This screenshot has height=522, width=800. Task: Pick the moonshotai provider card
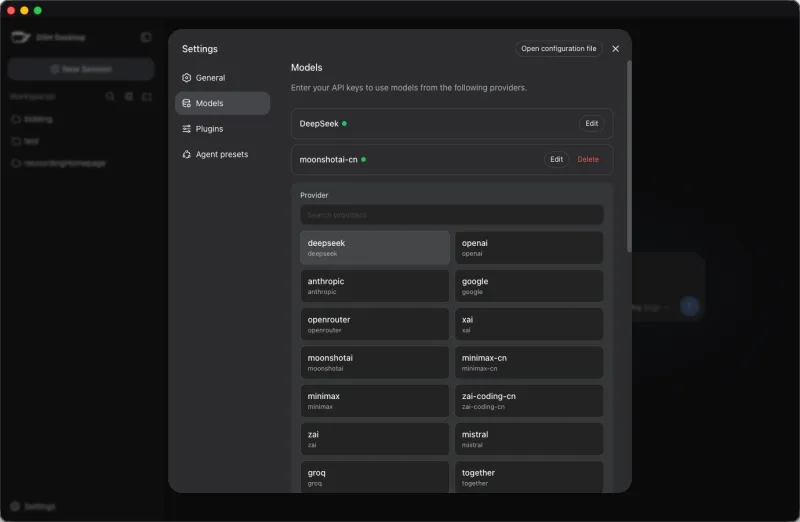[374, 362]
